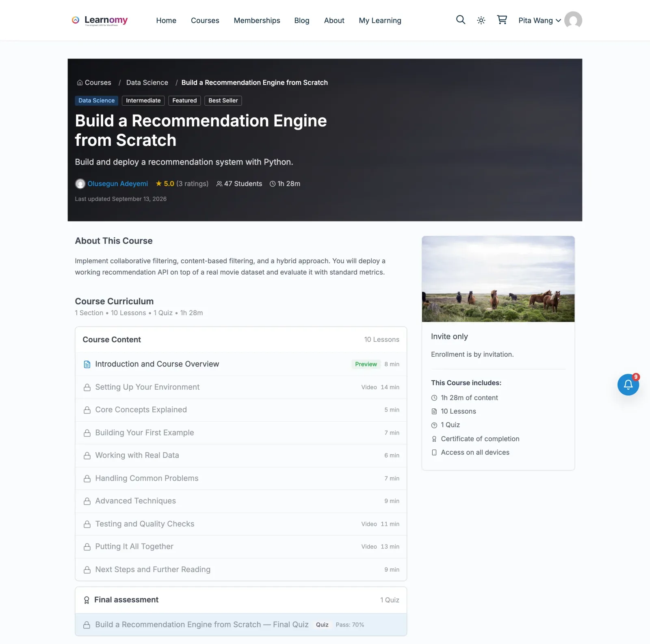
Task: Open the Blog menu item
Action: [x=302, y=20]
